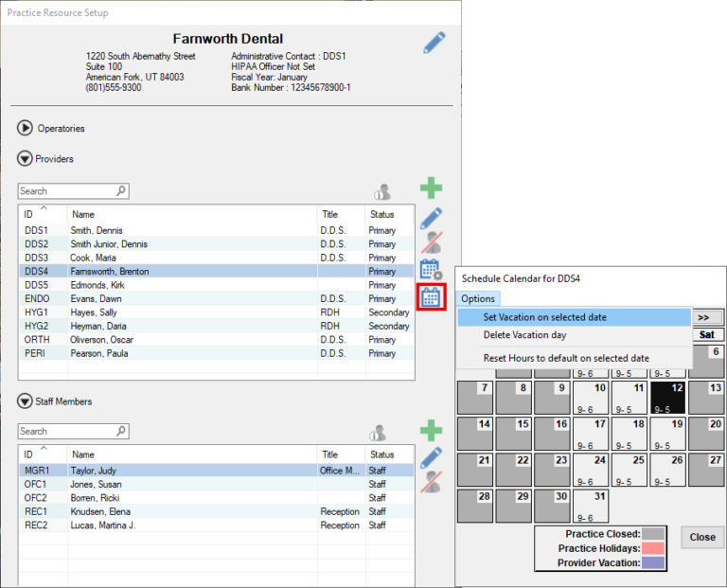The width and height of the screenshot is (727, 588).
Task: Go to next month with >> button
Action: click(707, 317)
